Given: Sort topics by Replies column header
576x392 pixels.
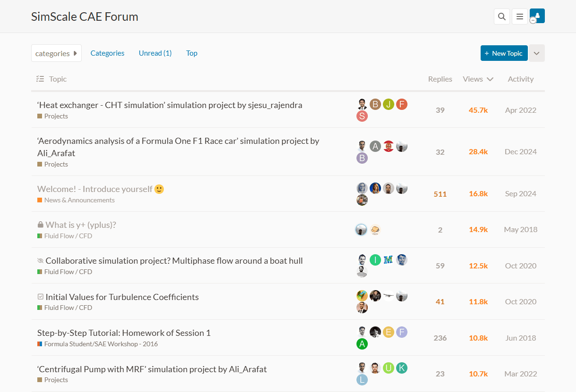Looking at the screenshot, I should pos(440,79).
